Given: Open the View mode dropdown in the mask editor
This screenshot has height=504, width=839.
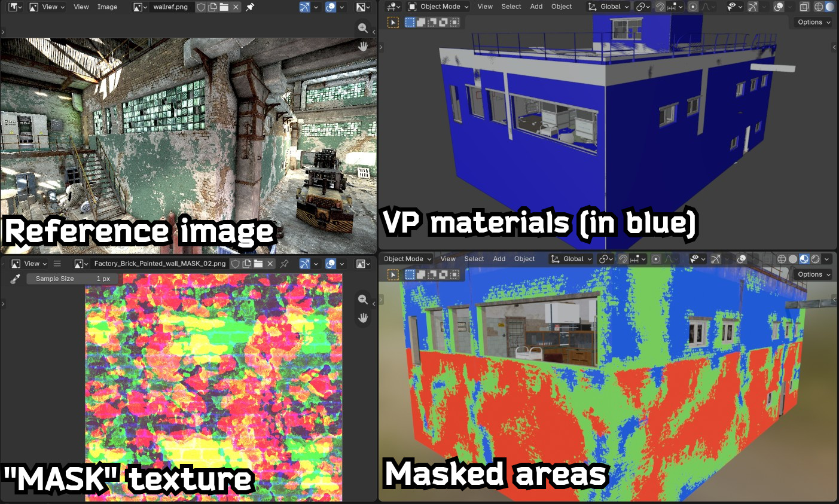Looking at the screenshot, I should [x=29, y=264].
